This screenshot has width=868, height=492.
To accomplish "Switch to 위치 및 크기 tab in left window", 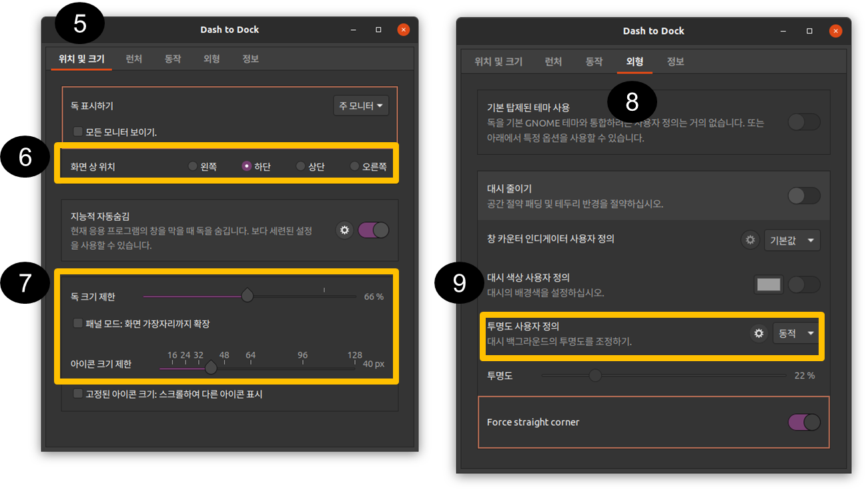I will point(81,59).
